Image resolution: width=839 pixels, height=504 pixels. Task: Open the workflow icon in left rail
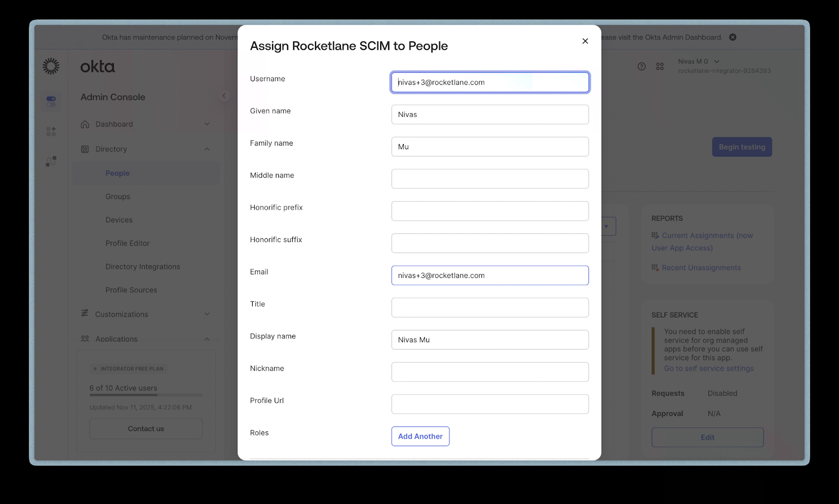coord(51,161)
